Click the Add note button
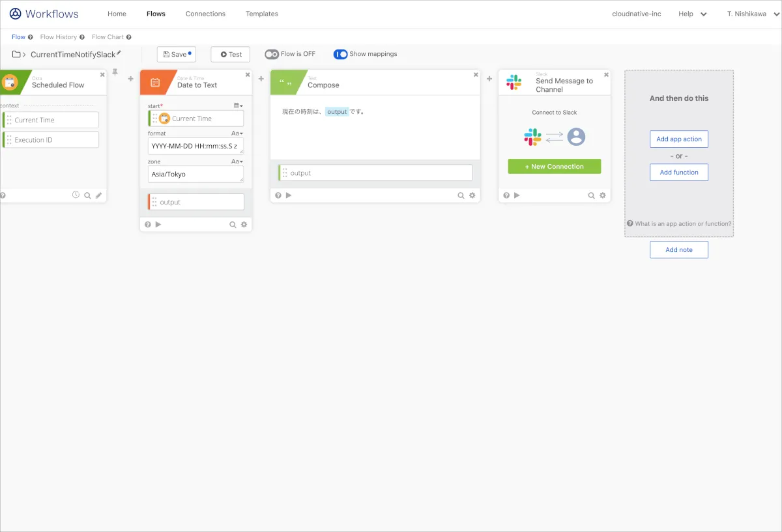The width and height of the screenshot is (782, 532). 679,250
